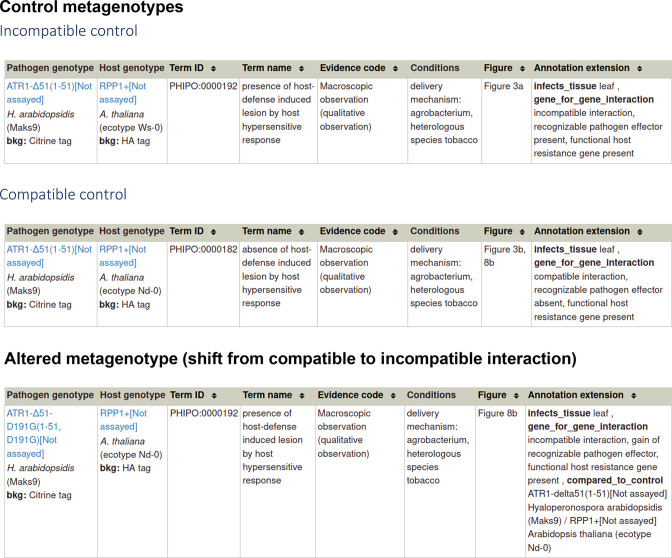Sort Term name in compatible control table
The height and width of the screenshot is (558, 672).
(301, 232)
